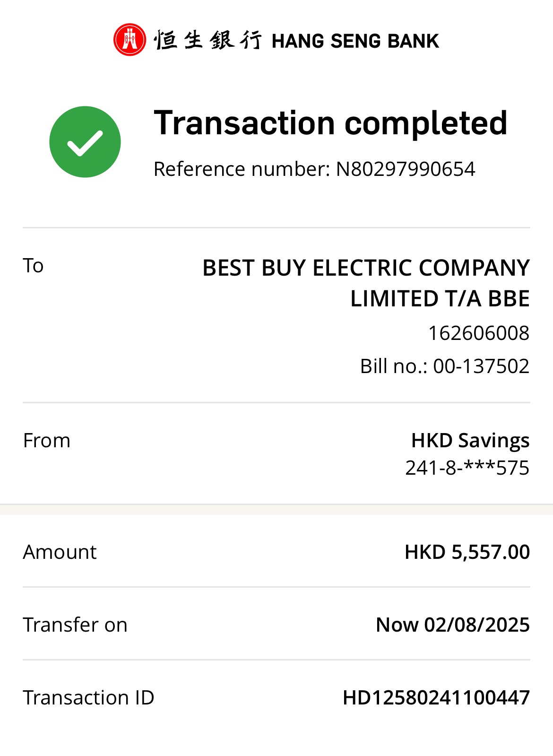This screenshot has width=553, height=756.
Task: Click the Hang Seng Bank name text
Action: click(x=355, y=41)
